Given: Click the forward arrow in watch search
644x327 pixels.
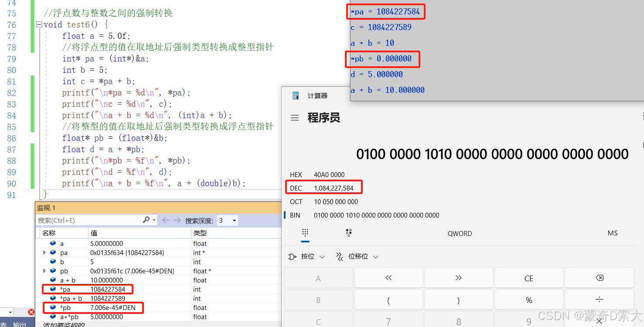Looking at the screenshot, I should click(x=177, y=221).
